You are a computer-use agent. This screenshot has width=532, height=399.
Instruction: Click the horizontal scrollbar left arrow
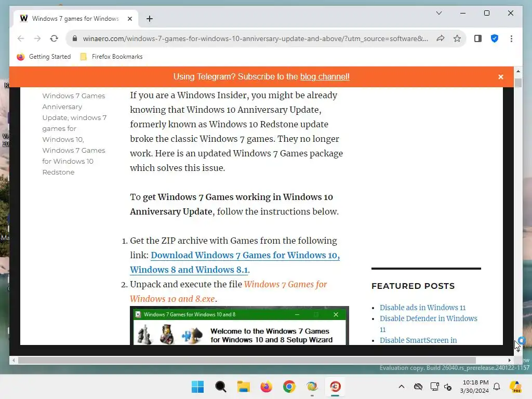pos(14,361)
